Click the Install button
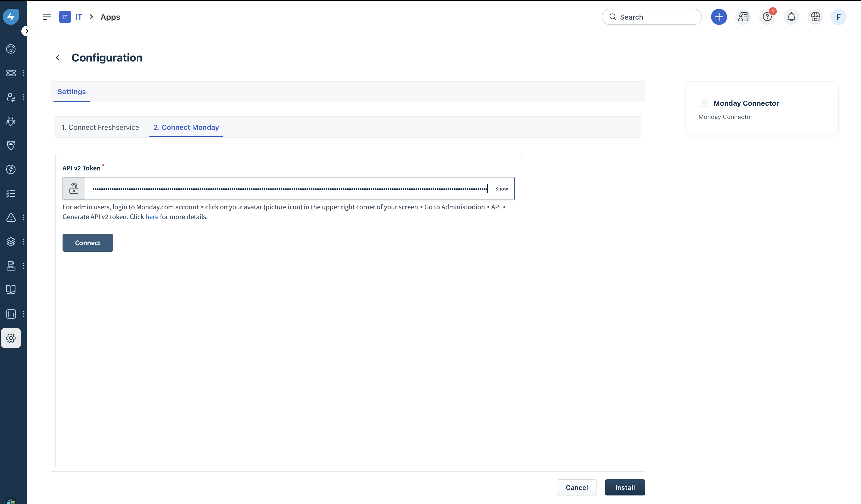861x504 pixels. tap(625, 487)
